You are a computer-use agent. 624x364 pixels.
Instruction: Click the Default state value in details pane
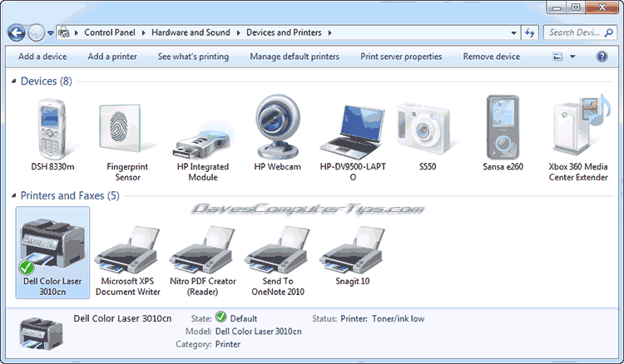[x=244, y=318]
